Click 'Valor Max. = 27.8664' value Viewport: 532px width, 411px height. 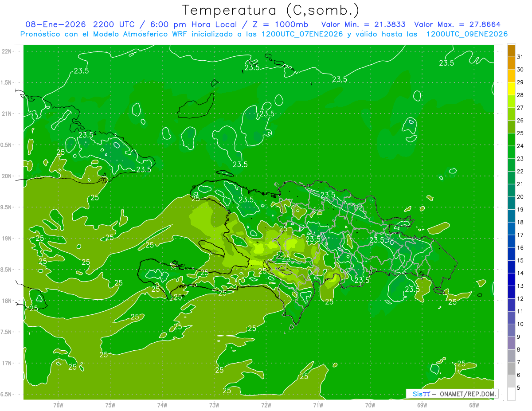click(x=458, y=24)
